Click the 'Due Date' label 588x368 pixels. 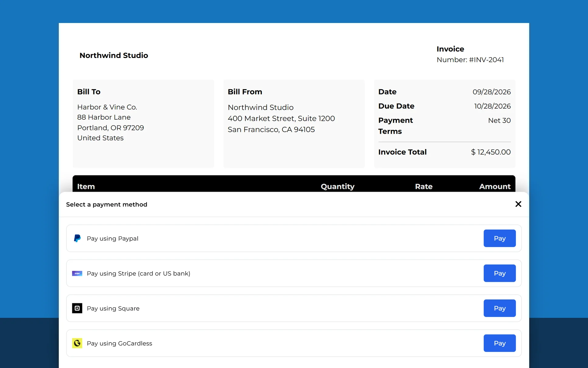coord(396,106)
